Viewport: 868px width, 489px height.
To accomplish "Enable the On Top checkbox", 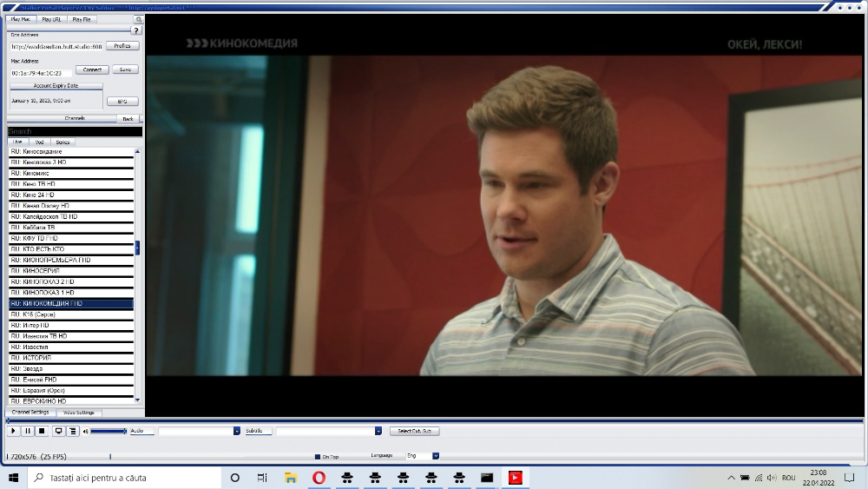I will click(x=318, y=457).
